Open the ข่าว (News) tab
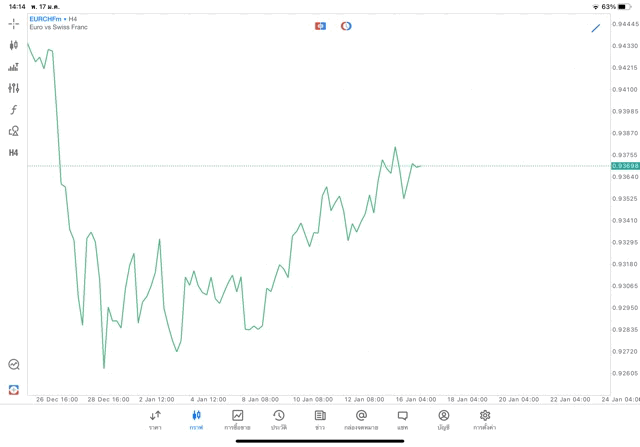 (x=320, y=419)
